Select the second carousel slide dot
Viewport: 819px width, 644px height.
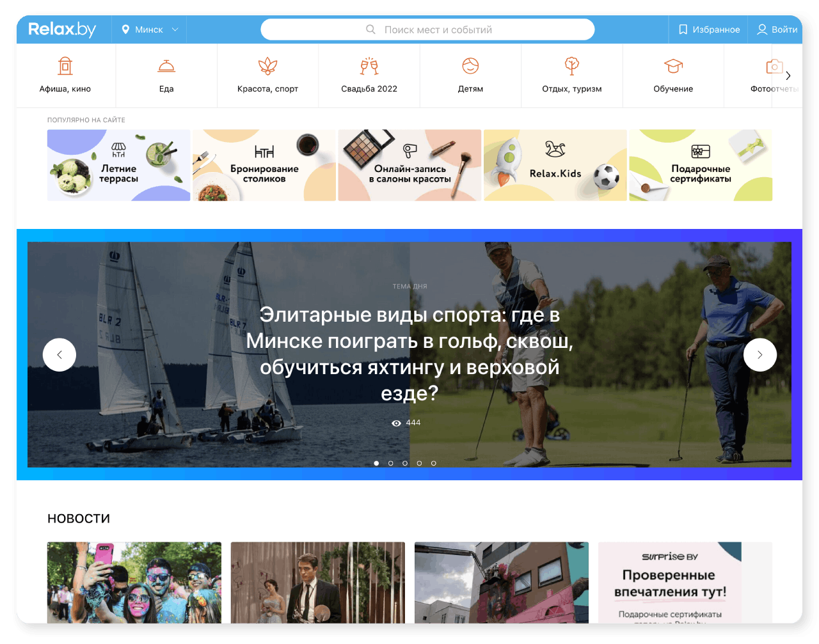[x=390, y=463]
